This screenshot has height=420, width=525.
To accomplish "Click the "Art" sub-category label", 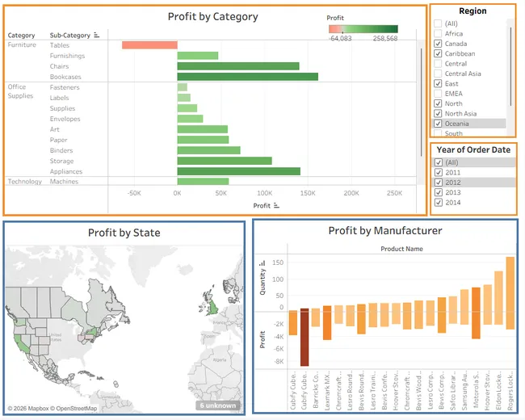I will click(x=55, y=129).
